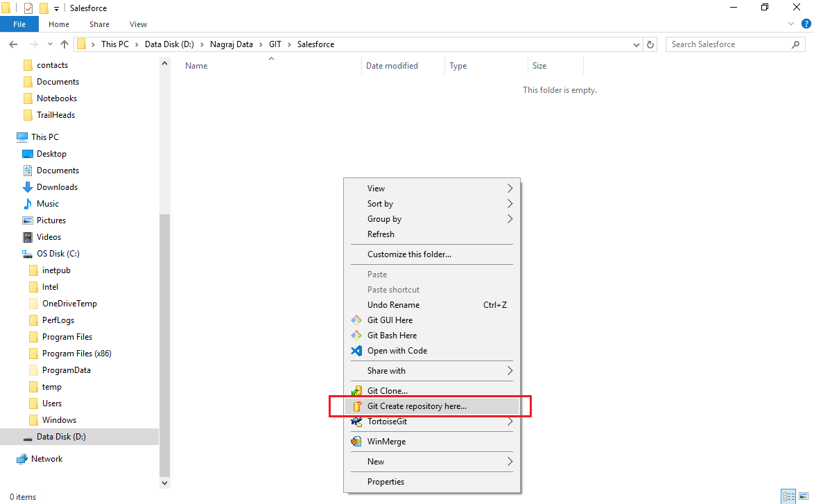Screen dimensions: 814x504
Task: Expand the New submenu arrow
Action: coord(510,462)
